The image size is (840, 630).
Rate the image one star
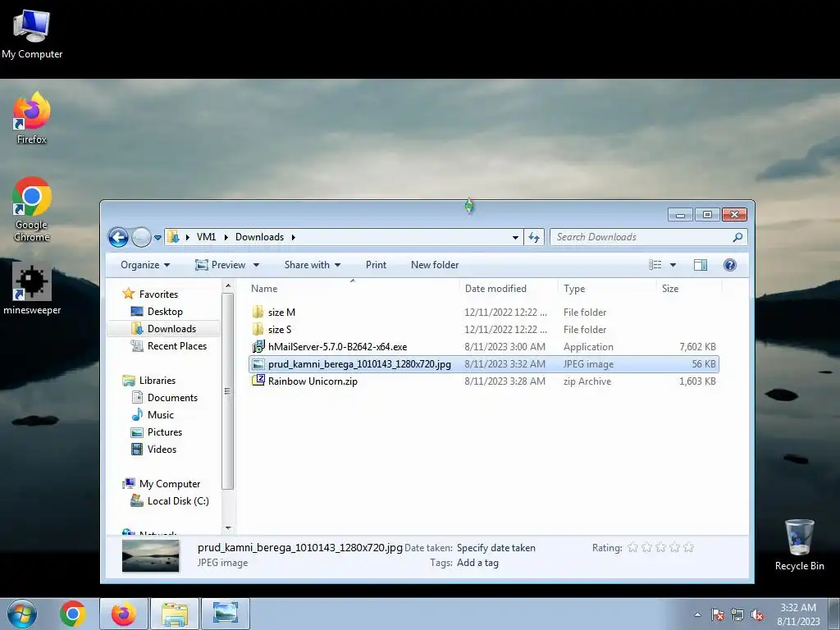(632, 547)
